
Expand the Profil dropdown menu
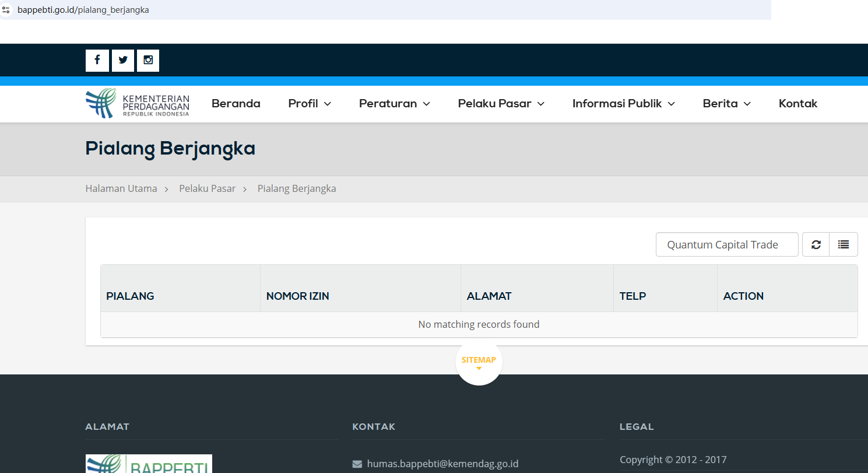310,103
